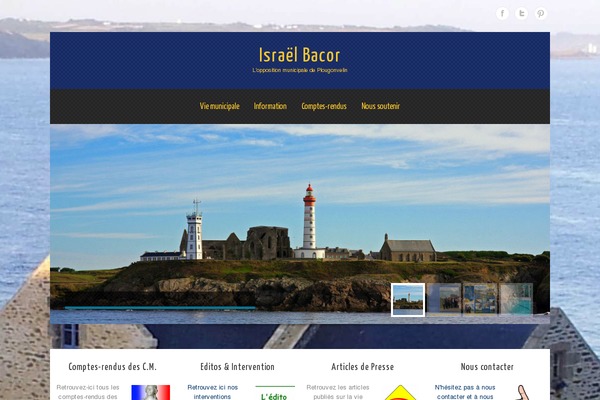Image resolution: width=600 pixels, height=400 pixels.
Task: Click the Israël Bacor site title
Action: (299, 55)
